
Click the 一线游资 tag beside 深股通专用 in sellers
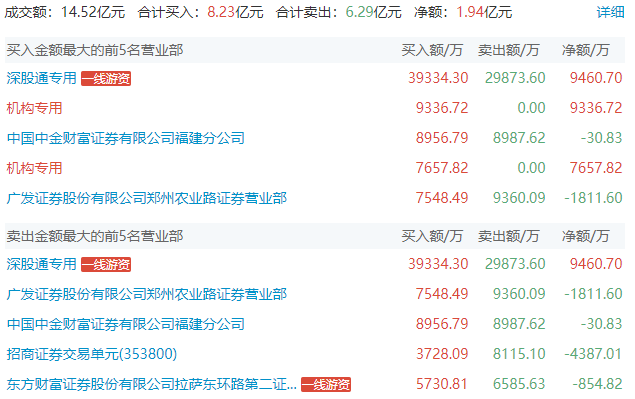(106, 264)
